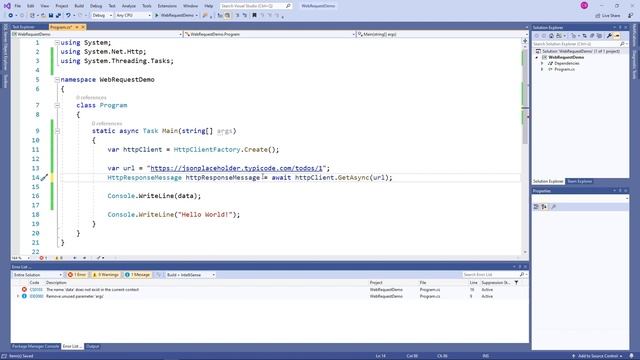Toggle Show All Files icon in Solution Explorer

599,36
